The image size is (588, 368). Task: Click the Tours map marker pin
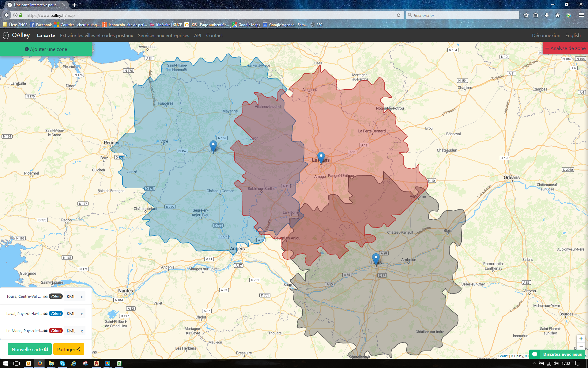pos(376,258)
